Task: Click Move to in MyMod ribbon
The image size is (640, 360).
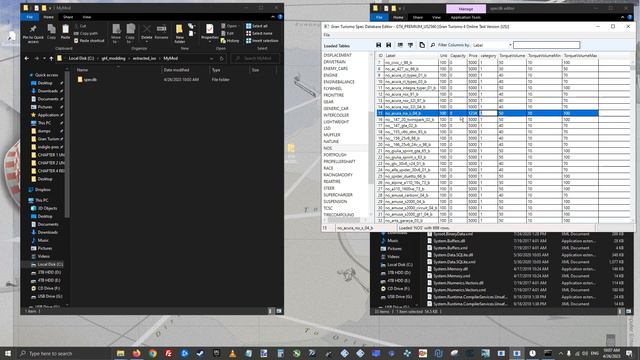Action: coord(116,33)
